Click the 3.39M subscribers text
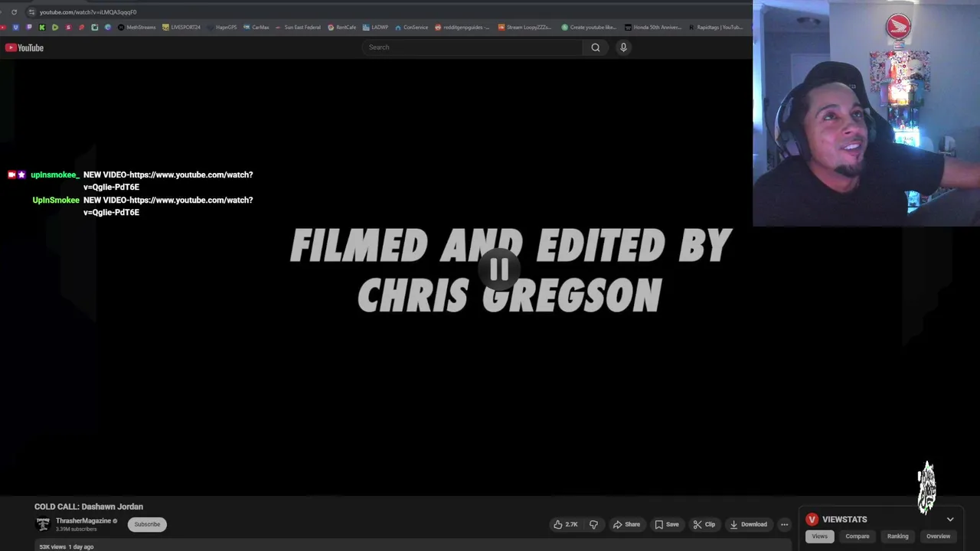The image size is (980, 551). [76, 530]
